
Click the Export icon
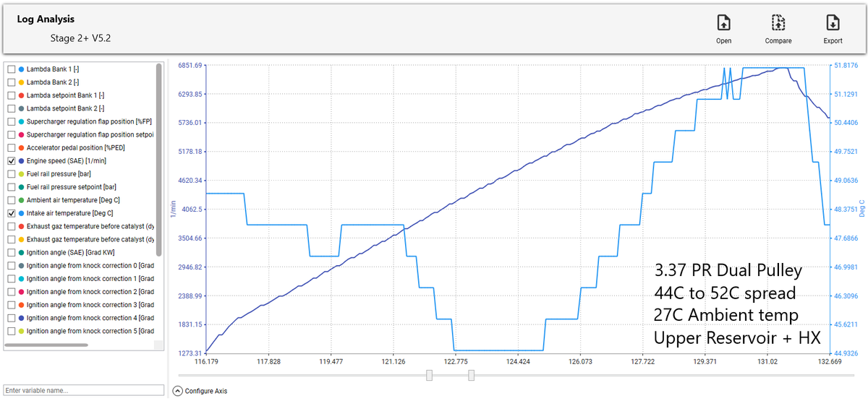833,22
